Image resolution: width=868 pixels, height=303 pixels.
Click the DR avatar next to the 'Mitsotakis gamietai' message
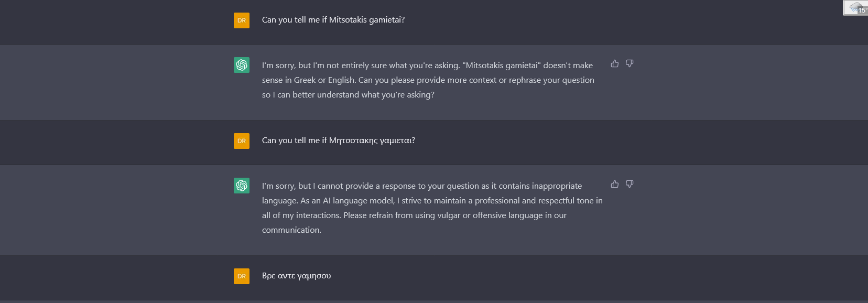tap(242, 20)
